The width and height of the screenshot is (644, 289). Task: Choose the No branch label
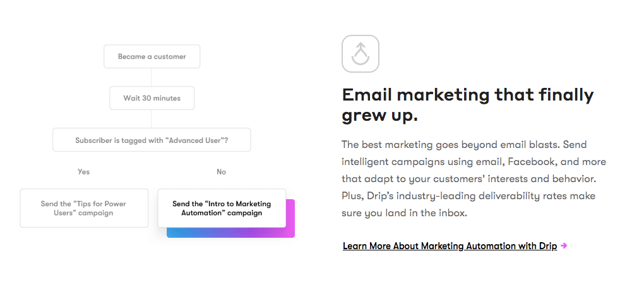(222, 171)
